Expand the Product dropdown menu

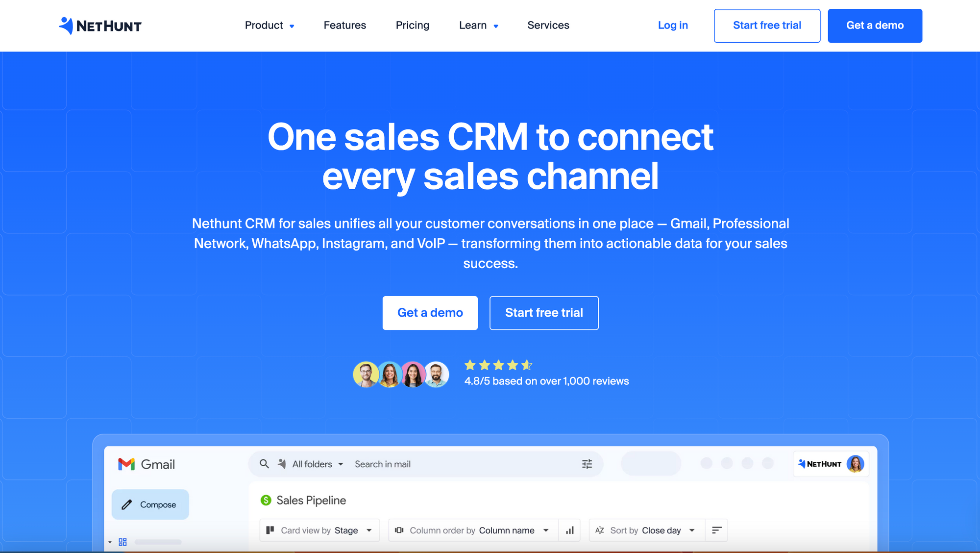point(269,25)
